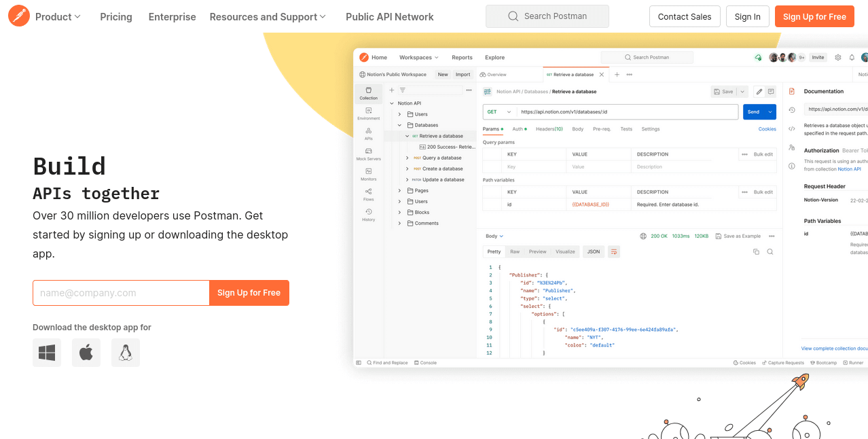Open the Collections sidebar panel
This screenshot has width=868, height=439.
(368, 92)
